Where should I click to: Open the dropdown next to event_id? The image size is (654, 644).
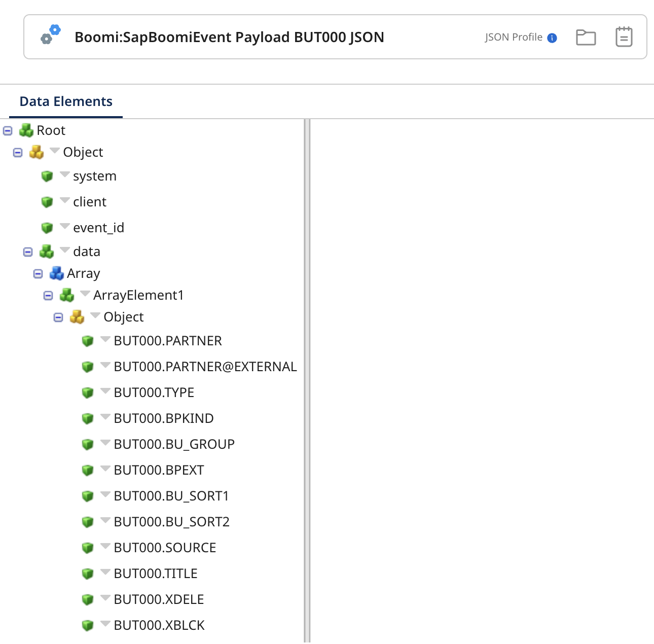point(64,227)
